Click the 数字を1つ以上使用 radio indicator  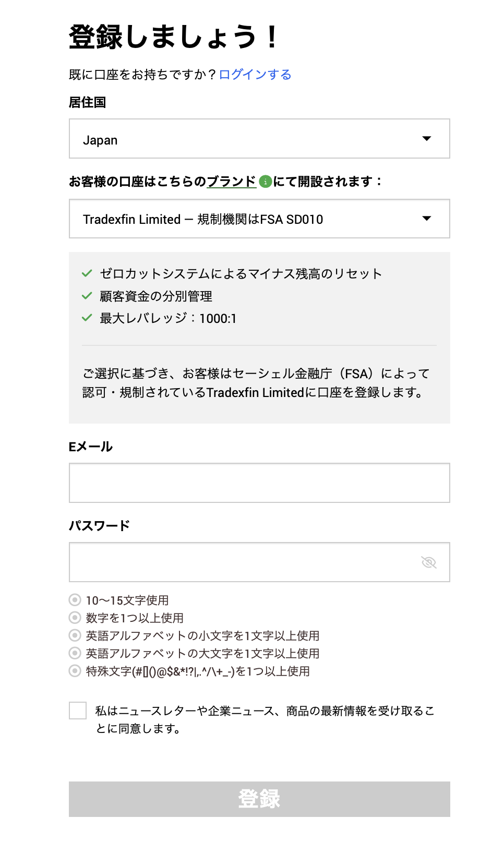(x=75, y=618)
